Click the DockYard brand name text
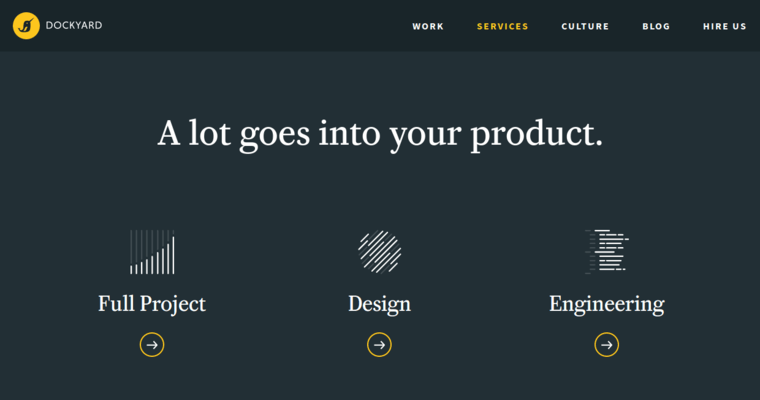 pyautogui.click(x=74, y=26)
